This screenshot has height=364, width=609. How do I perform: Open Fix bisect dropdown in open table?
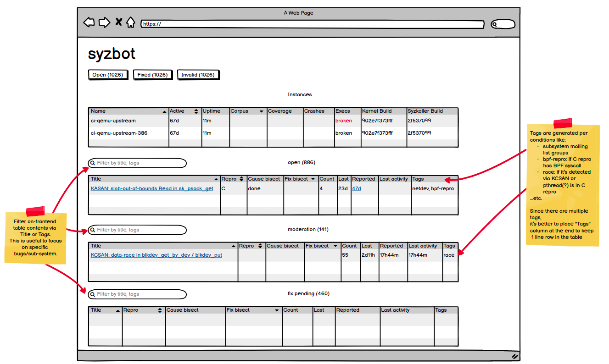313,179
